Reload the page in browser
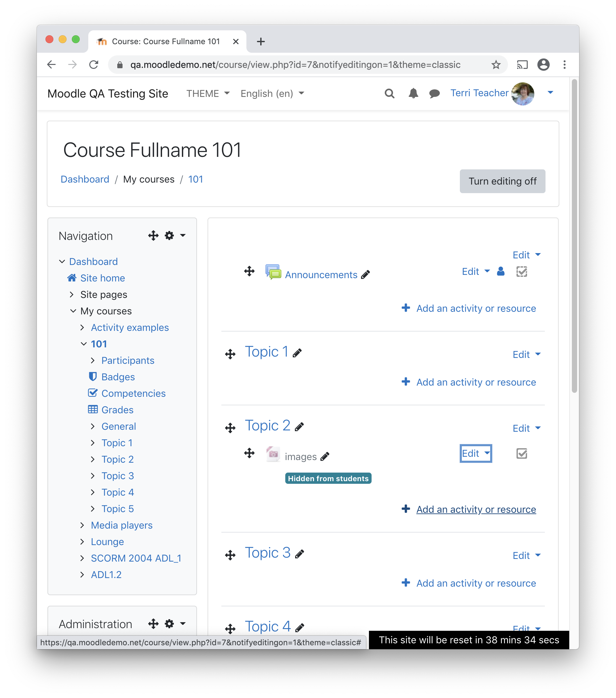This screenshot has width=616, height=698. tap(94, 65)
